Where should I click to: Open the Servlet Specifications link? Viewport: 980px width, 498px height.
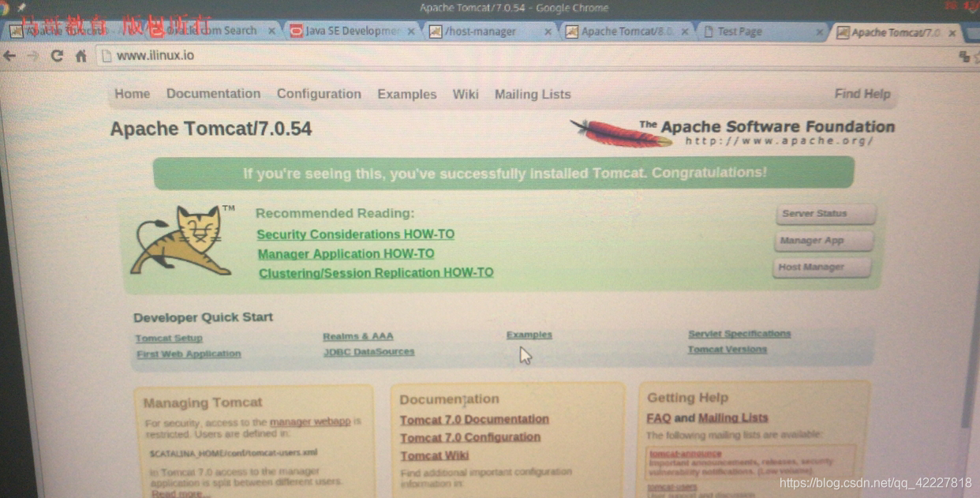click(739, 334)
